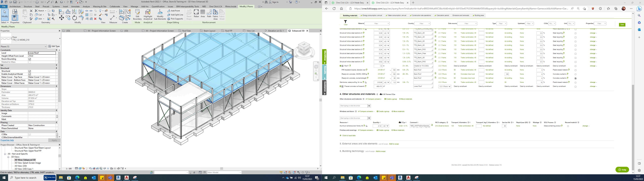Toggle the Room Bounding checkbox
644x181 pixels.
pos(30,59)
